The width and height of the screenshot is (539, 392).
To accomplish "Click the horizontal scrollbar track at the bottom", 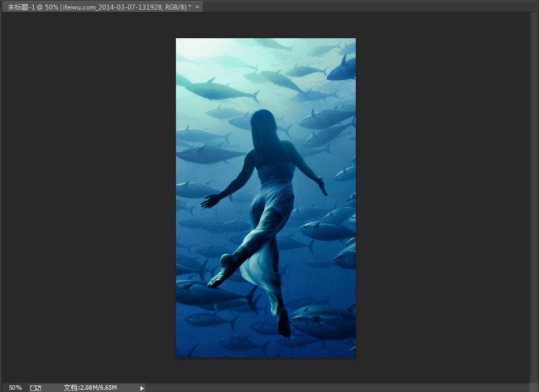I will [337, 388].
